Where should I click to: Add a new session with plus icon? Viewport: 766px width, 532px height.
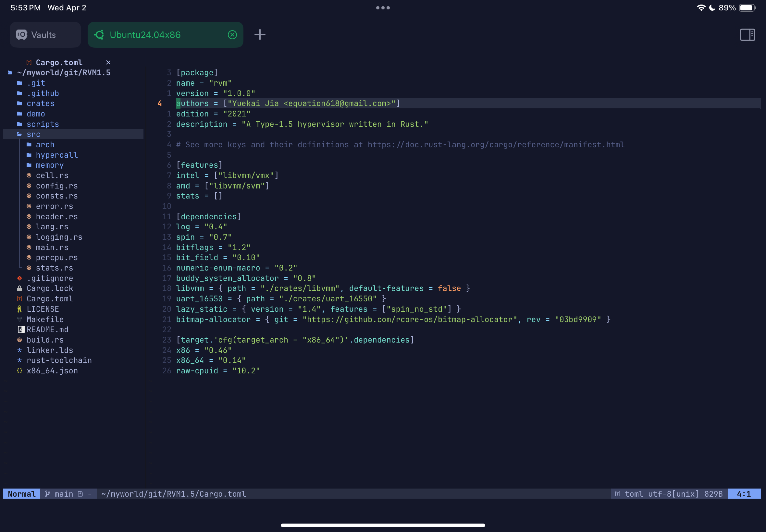pyautogui.click(x=260, y=35)
